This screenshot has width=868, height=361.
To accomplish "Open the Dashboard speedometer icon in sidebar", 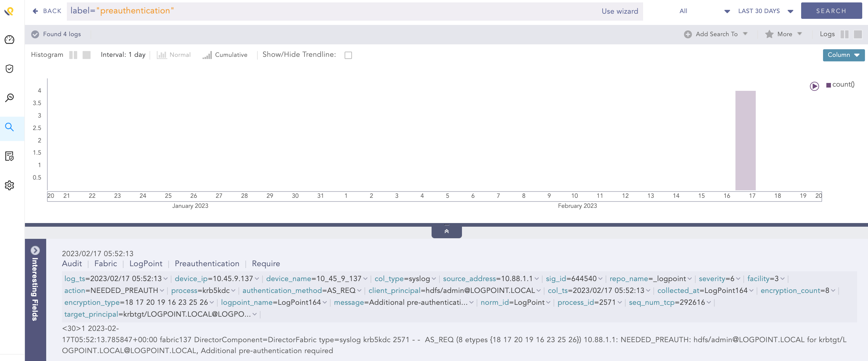I will coord(9,40).
